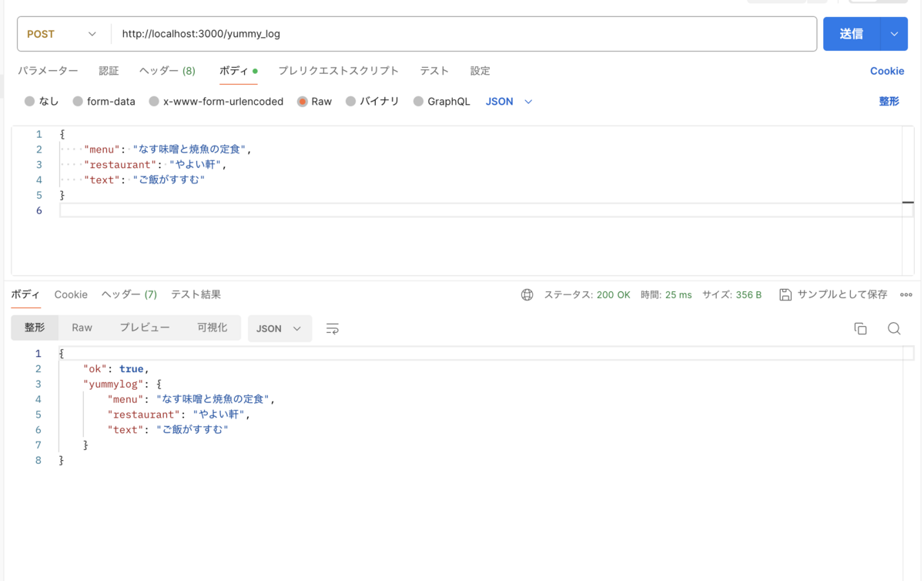Select the バイナリ radio option
The image size is (924, 581).
point(351,102)
